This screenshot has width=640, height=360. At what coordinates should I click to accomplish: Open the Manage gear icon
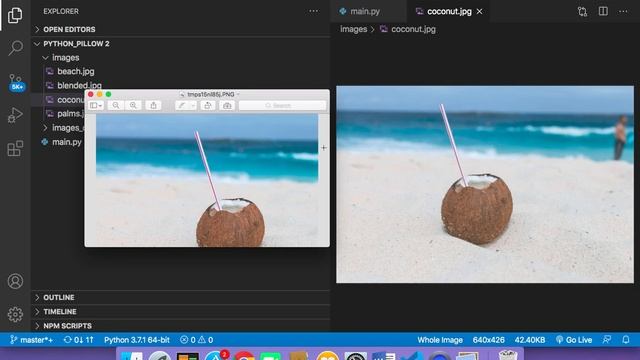tap(15, 314)
